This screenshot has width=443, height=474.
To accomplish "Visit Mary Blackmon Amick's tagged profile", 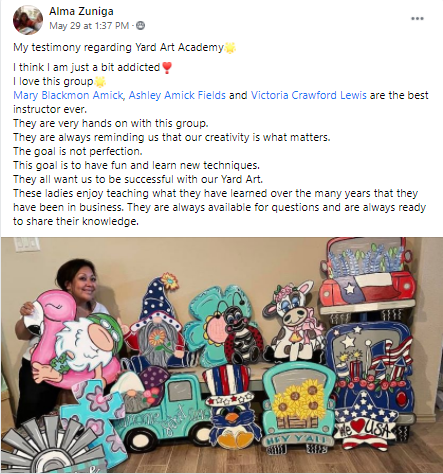I will (68, 95).
